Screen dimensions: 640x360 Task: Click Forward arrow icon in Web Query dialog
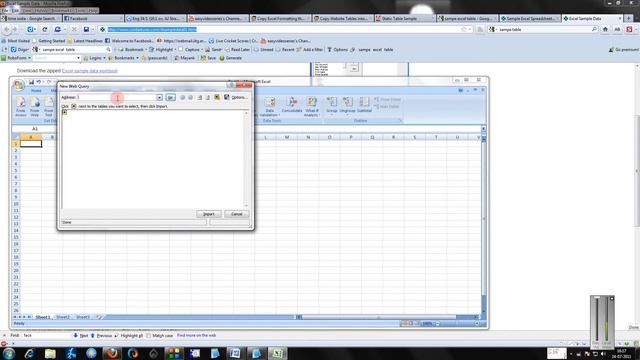pyautogui.click(x=190, y=98)
